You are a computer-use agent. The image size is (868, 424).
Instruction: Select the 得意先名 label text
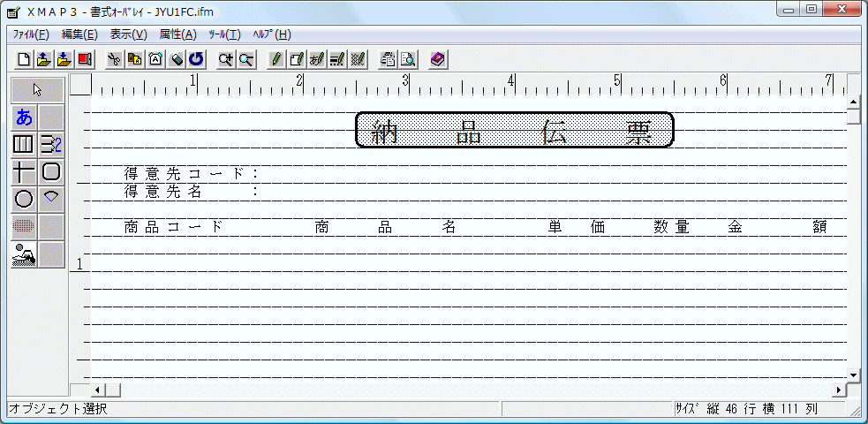[x=162, y=192]
